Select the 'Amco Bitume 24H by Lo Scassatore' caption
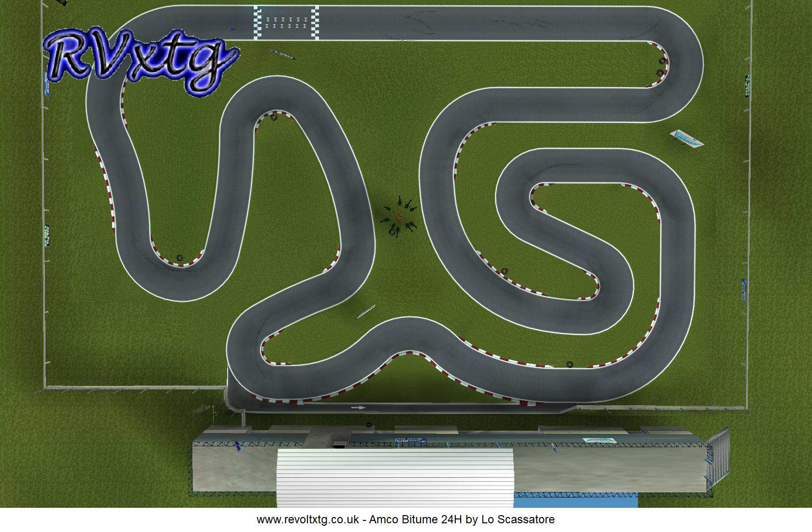Image resolution: width=812 pixels, height=532 pixels. pyautogui.click(x=462, y=519)
